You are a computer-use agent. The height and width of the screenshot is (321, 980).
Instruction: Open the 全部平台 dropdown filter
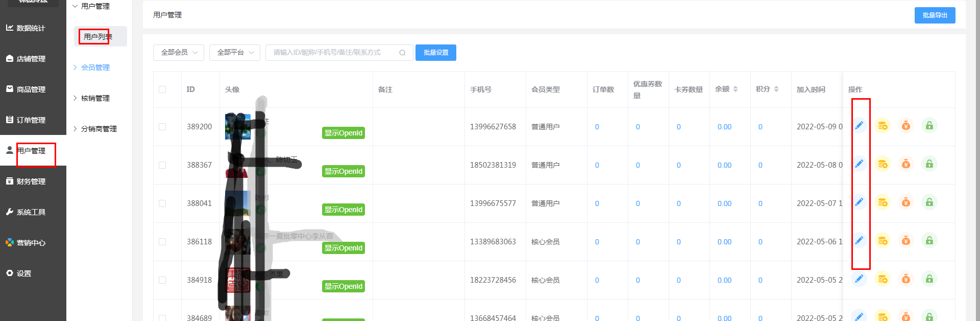click(x=235, y=53)
